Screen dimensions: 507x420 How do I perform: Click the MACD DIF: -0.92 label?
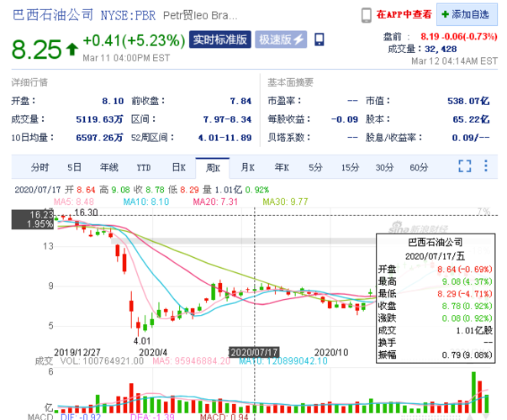point(81,417)
